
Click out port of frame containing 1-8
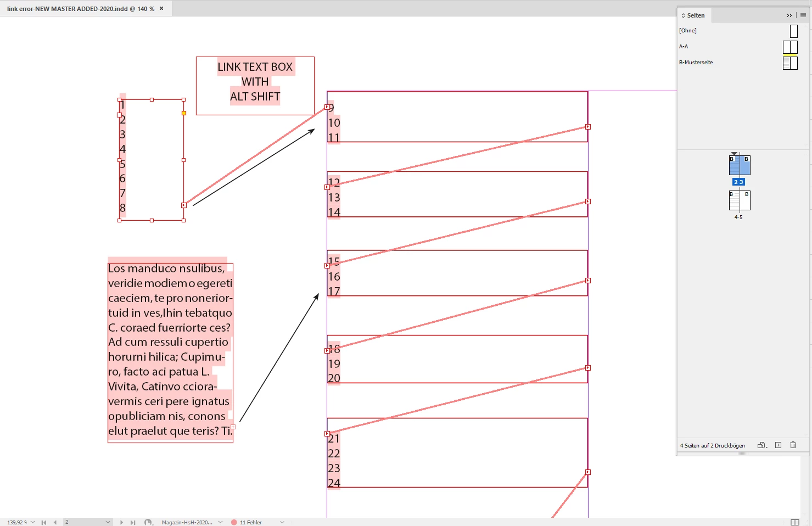(184, 205)
